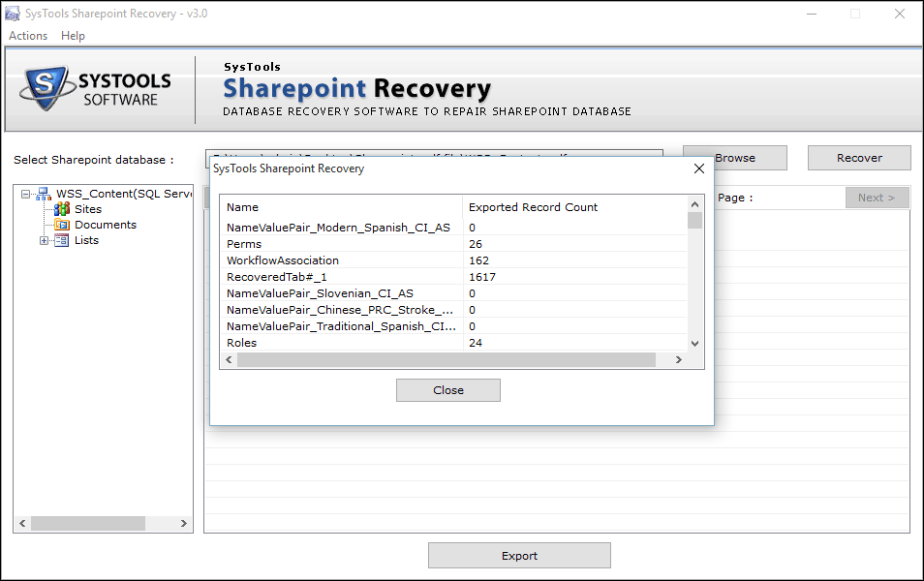The width and height of the screenshot is (924, 581).
Task: Select the Lists tree item label
Action: pos(86,240)
